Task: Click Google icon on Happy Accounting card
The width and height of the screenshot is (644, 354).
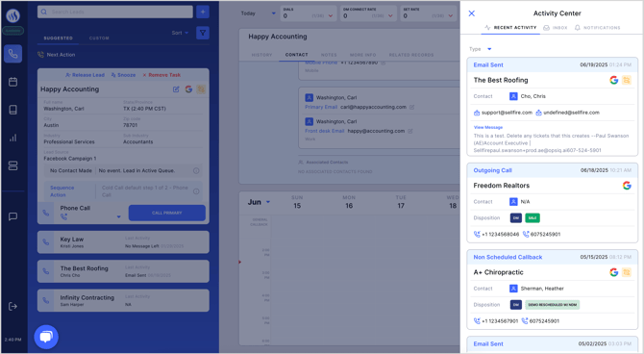Action: pyautogui.click(x=188, y=89)
